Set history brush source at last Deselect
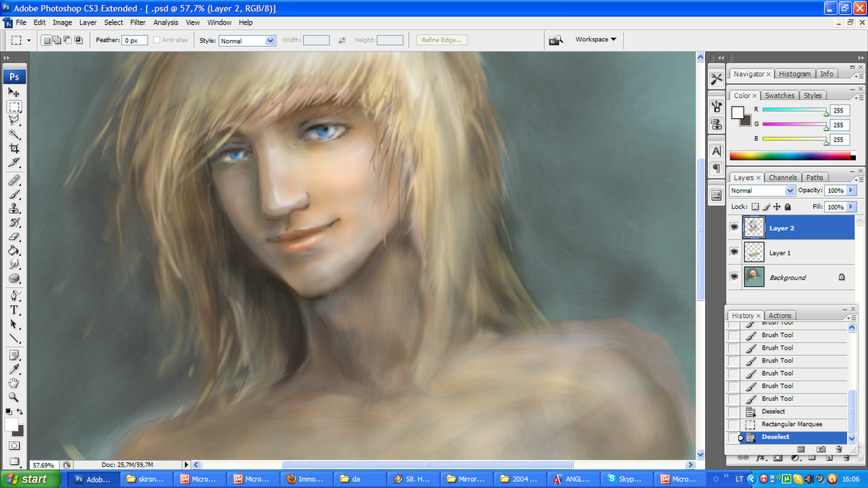This screenshot has width=868, height=488. click(x=733, y=437)
